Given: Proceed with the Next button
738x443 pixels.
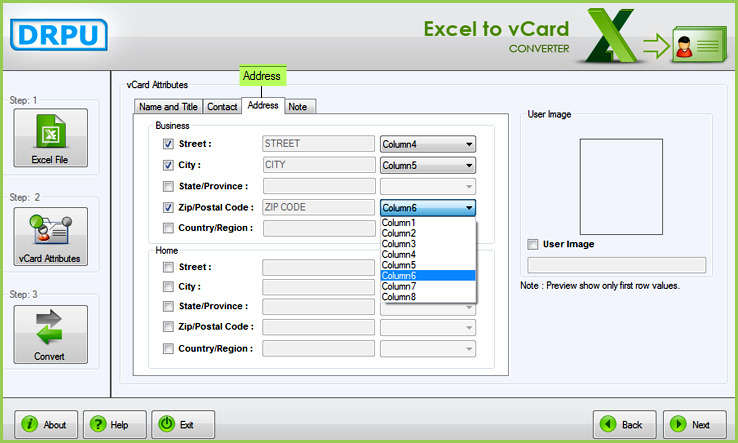Looking at the screenshot, I should (x=694, y=425).
